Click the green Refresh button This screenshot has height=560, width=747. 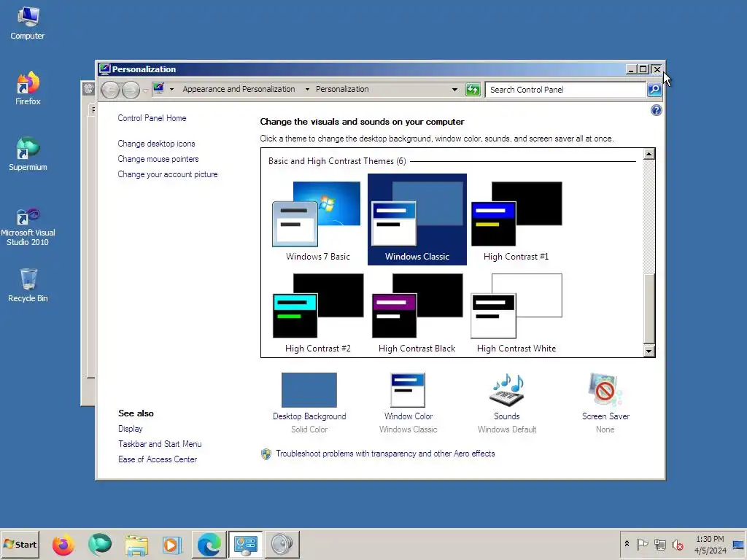473,90
